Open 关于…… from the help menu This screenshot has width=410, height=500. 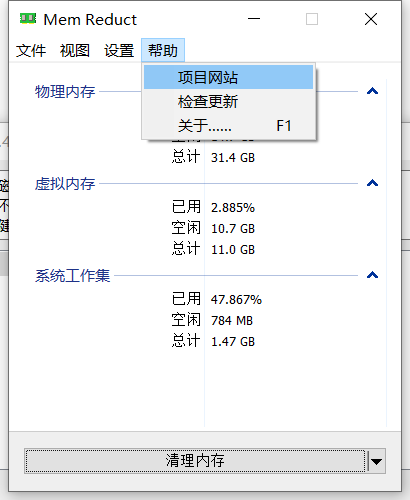tap(229, 126)
